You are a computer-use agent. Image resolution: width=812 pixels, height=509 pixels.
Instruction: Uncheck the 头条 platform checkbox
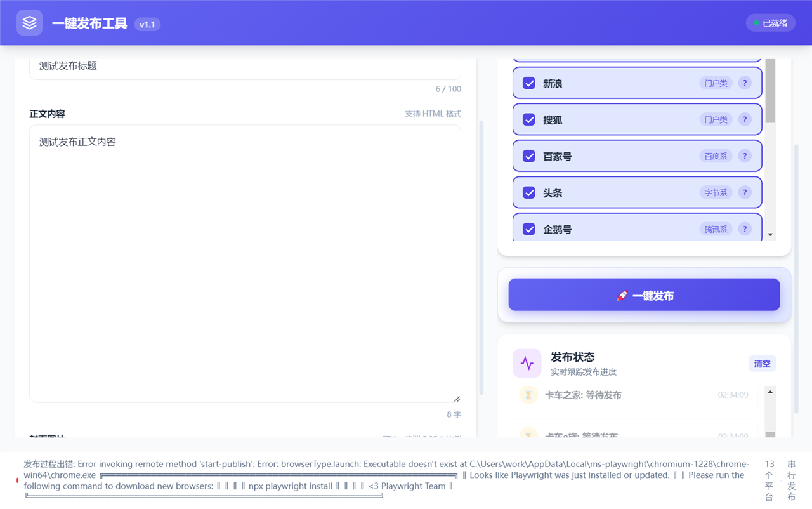[x=529, y=192]
